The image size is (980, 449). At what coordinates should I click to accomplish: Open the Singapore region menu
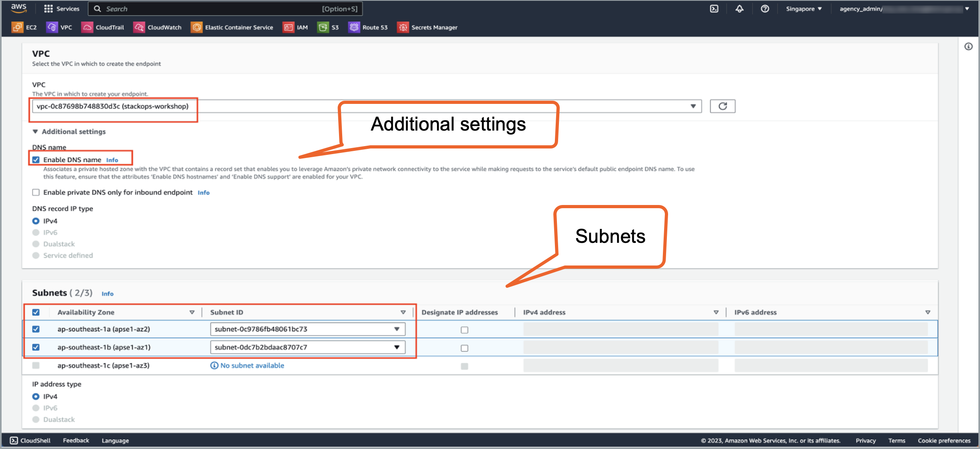(803, 8)
